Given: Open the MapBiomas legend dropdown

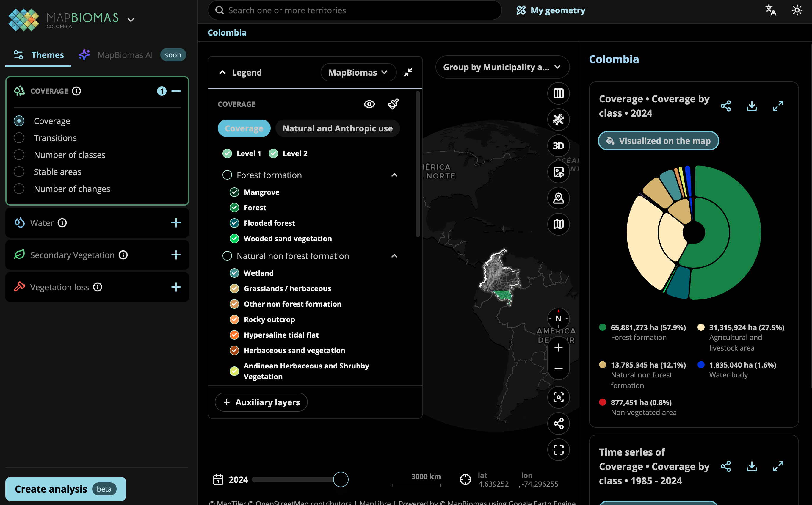Looking at the screenshot, I should click(358, 73).
